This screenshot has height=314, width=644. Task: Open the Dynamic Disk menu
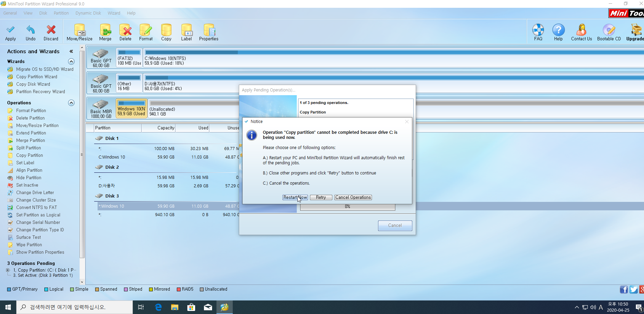[x=88, y=13]
